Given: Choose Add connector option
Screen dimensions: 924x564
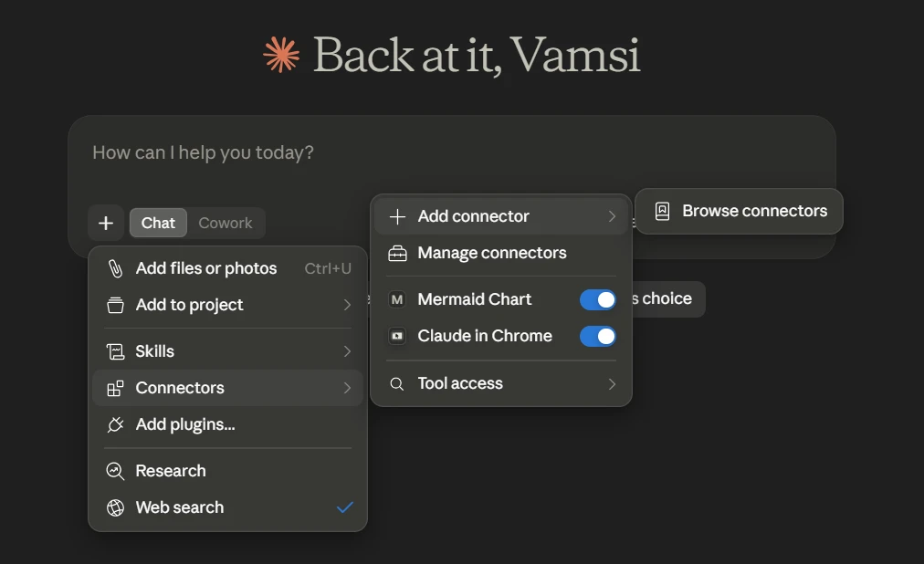Looking at the screenshot, I should pos(501,216).
